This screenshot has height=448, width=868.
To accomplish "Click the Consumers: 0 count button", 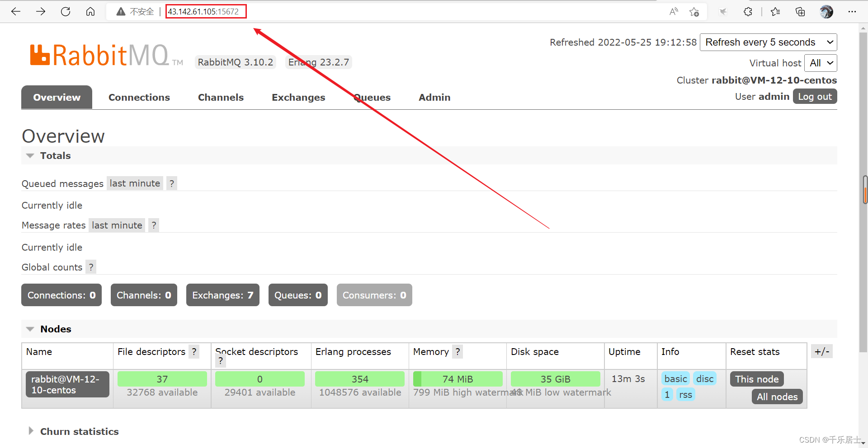I will pos(374,295).
